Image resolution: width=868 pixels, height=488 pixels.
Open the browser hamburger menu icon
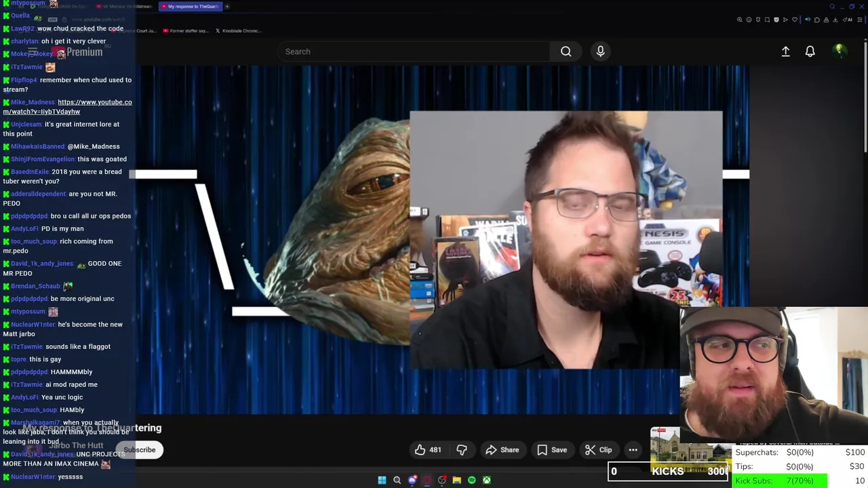tap(859, 20)
